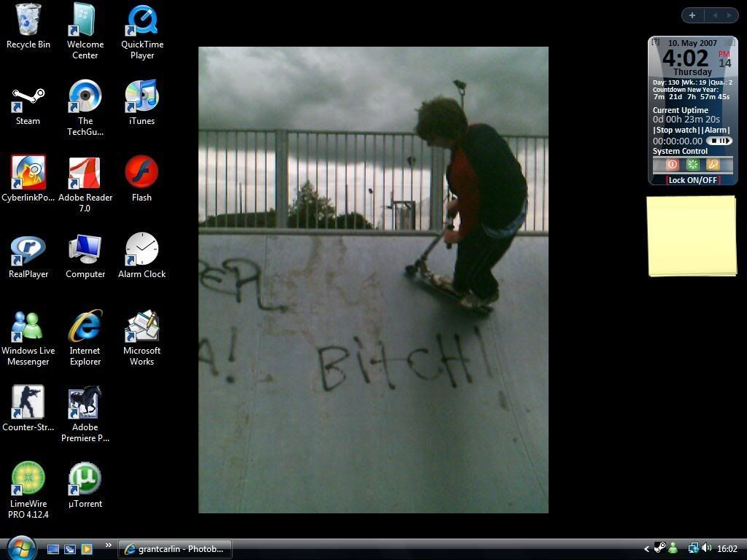Click the µTorrent desktop icon

tap(85, 480)
